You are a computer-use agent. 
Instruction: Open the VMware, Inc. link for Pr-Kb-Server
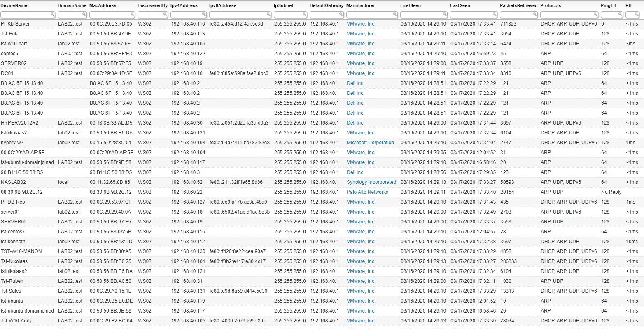click(x=361, y=24)
